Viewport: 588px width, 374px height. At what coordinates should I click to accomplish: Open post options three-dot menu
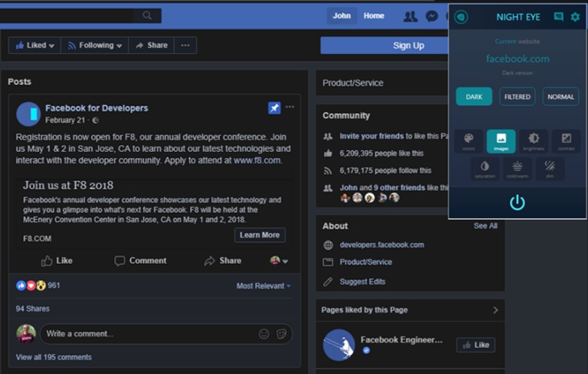click(x=290, y=106)
